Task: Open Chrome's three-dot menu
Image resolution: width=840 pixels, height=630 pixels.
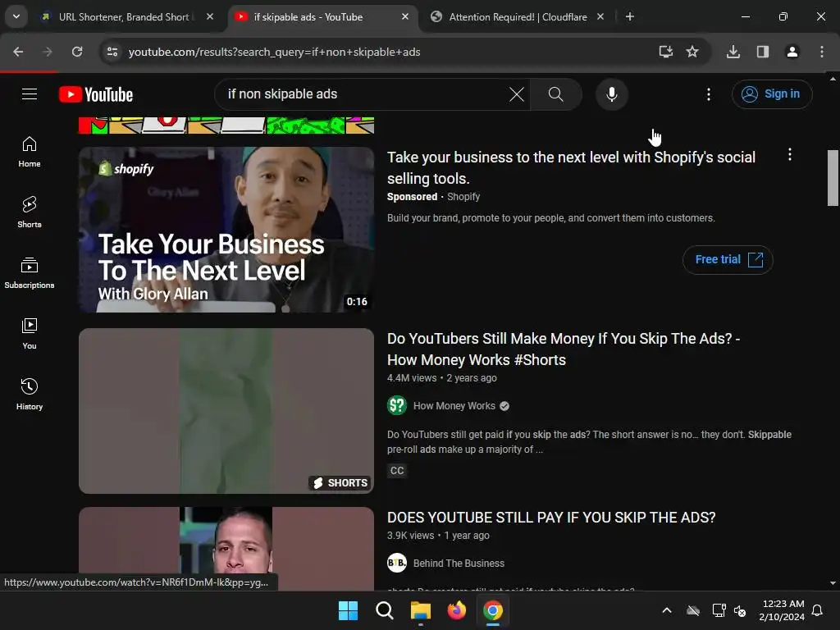Action: 821,52
